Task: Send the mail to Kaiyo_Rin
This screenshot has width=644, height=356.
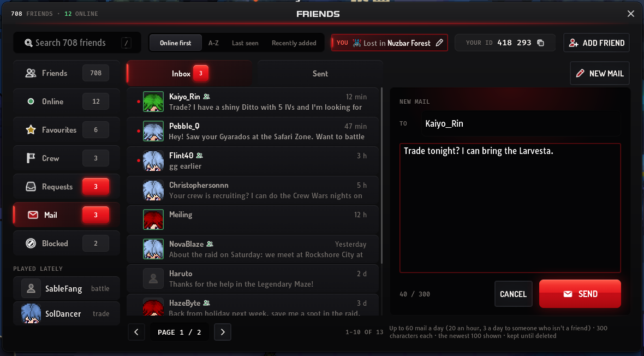Action: 580,294
